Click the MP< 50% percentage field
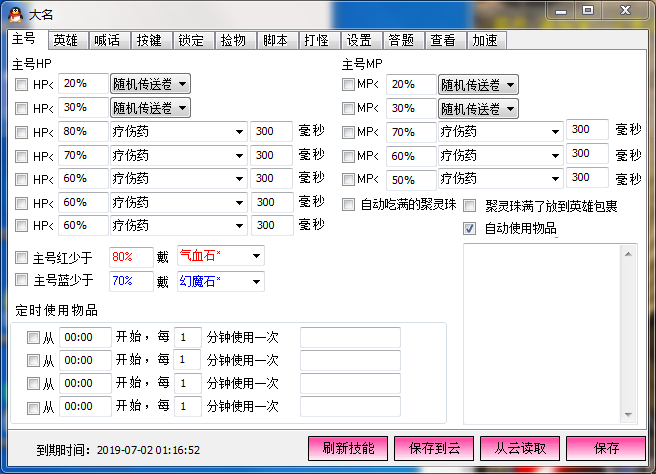This screenshot has width=656, height=474. coord(411,180)
